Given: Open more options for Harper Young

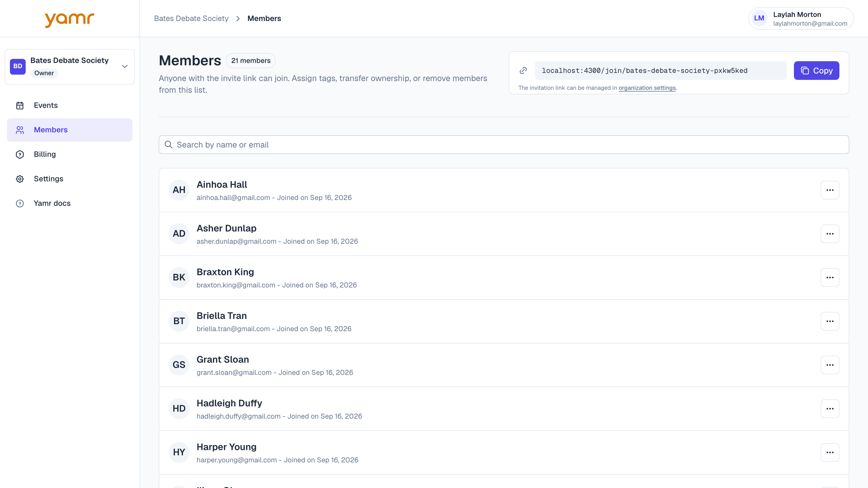Looking at the screenshot, I should [x=830, y=452].
